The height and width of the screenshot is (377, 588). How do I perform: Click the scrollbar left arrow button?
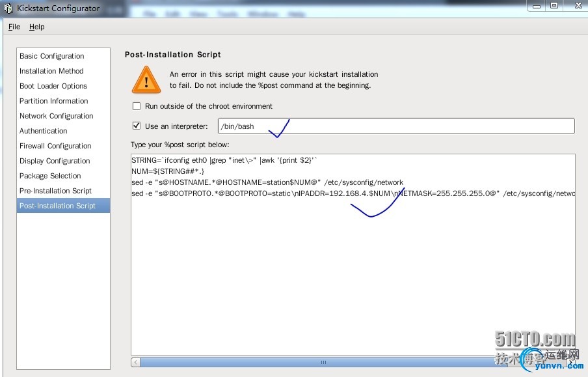[135, 363]
